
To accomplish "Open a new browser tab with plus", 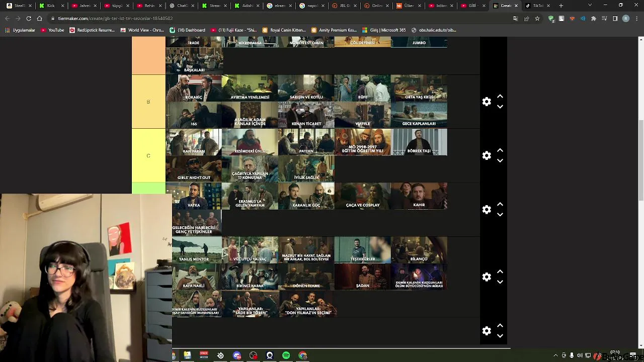I will point(561,6).
